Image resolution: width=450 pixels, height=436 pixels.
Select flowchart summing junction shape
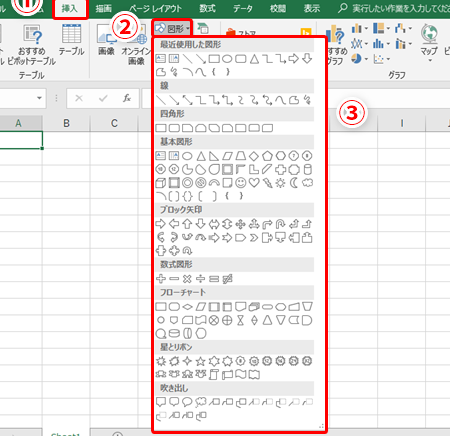214,320
